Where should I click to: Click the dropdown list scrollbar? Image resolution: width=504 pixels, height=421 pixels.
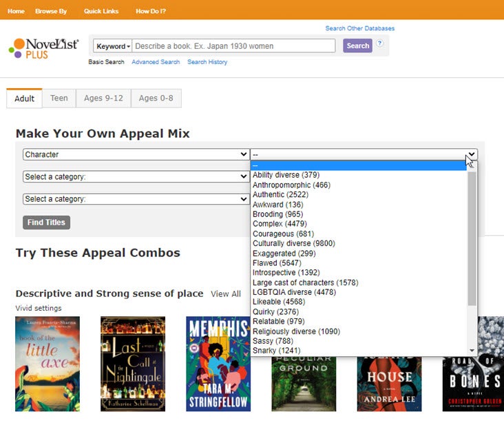(472, 241)
